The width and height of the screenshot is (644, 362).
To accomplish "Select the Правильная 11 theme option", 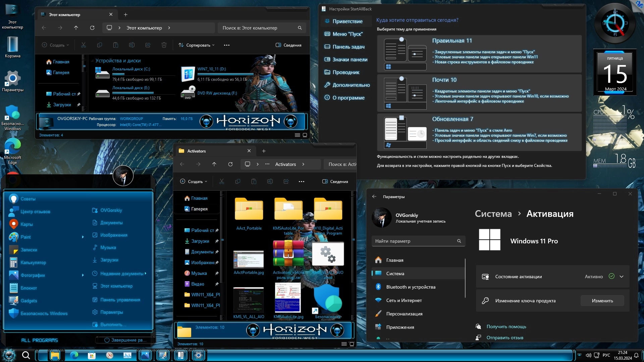I will click(x=451, y=41).
